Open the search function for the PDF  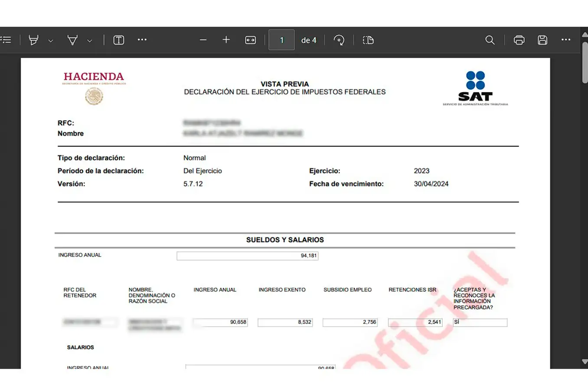click(490, 39)
